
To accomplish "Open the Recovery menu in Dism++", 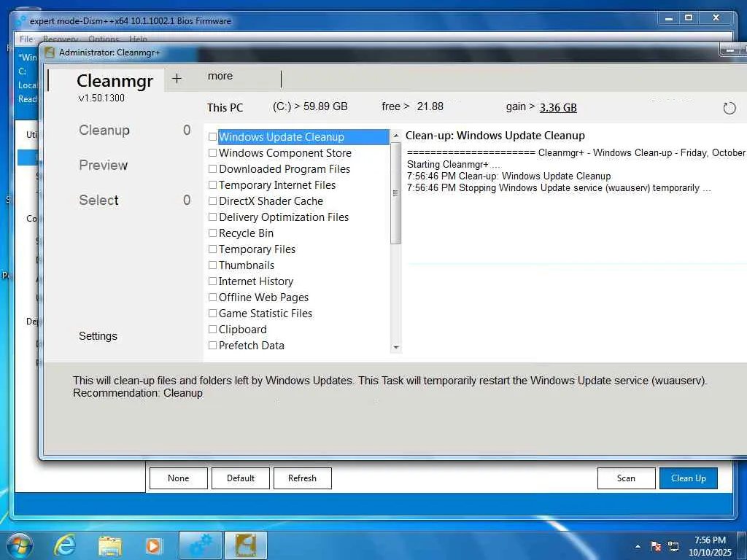I will pos(61,39).
